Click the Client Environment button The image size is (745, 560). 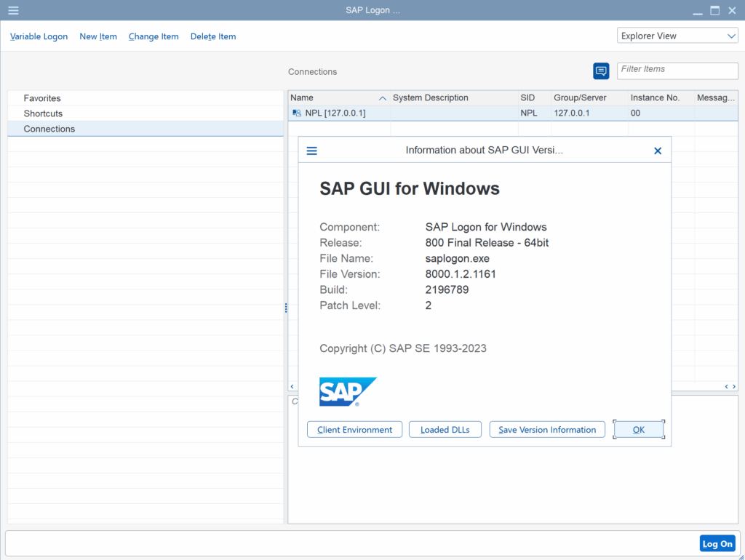354,429
